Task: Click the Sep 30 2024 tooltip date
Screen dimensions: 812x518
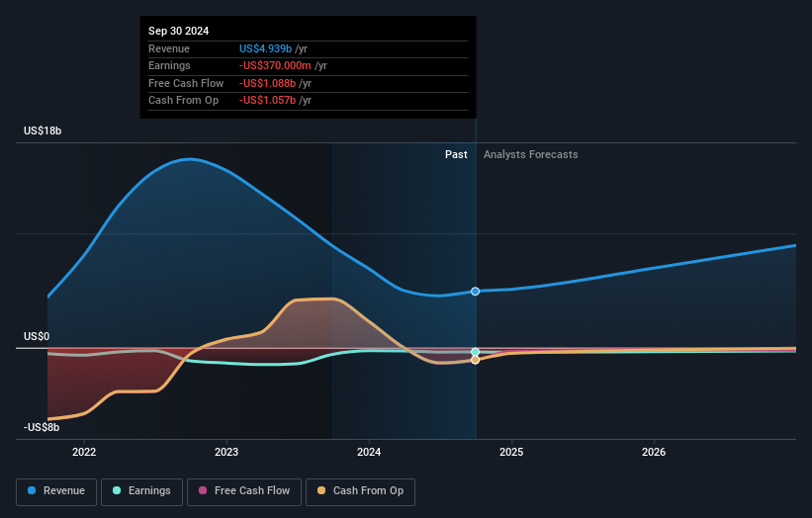Action: 179,31
